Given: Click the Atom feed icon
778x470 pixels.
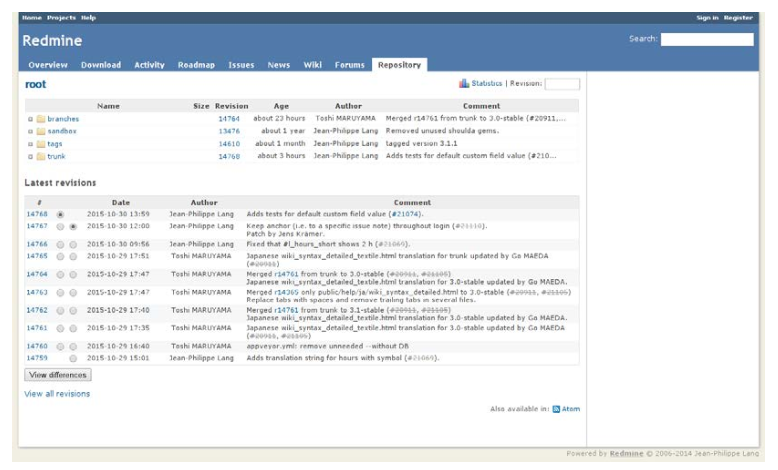Looking at the screenshot, I should click(557, 409).
